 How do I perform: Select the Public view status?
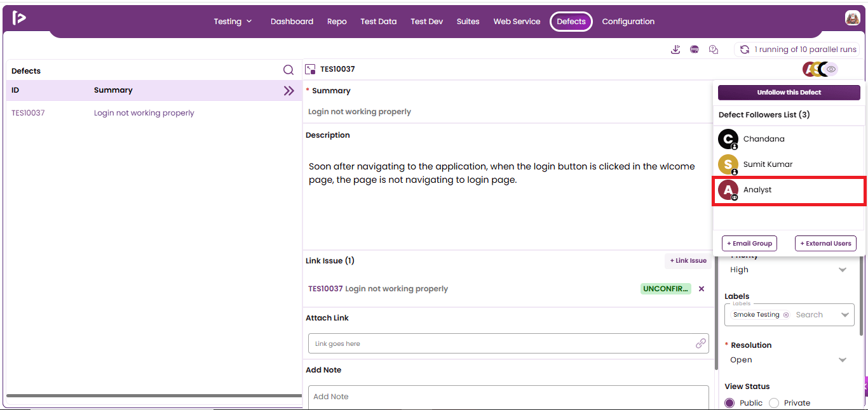tap(729, 403)
